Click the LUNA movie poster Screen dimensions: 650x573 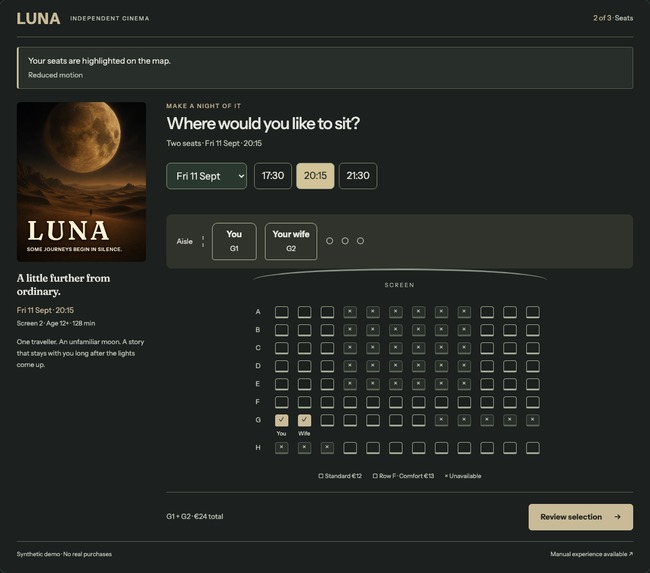[81, 182]
